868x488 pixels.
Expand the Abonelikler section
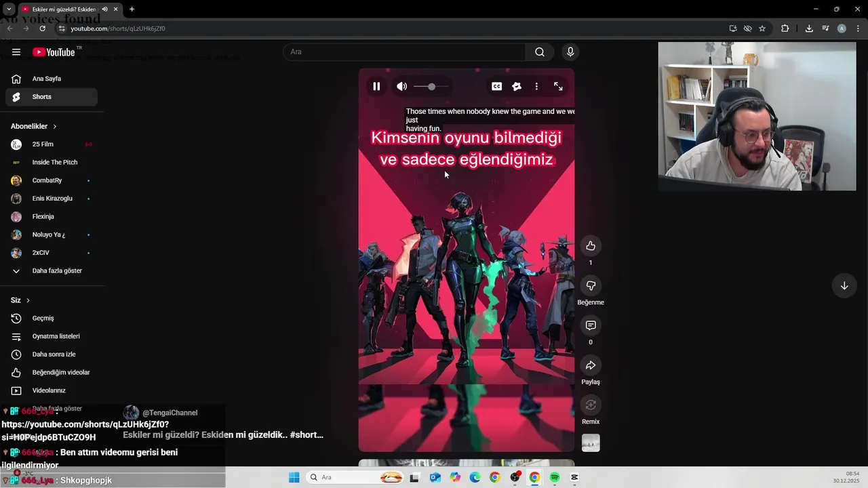[x=34, y=127]
